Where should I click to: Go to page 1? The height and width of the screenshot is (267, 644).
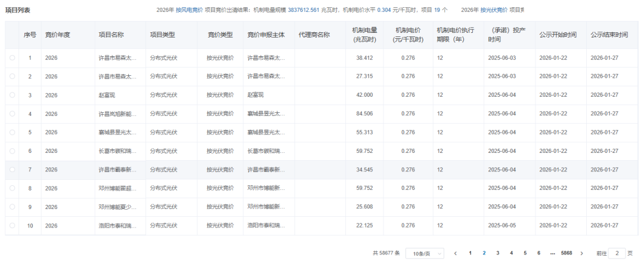[x=470, y=253]
